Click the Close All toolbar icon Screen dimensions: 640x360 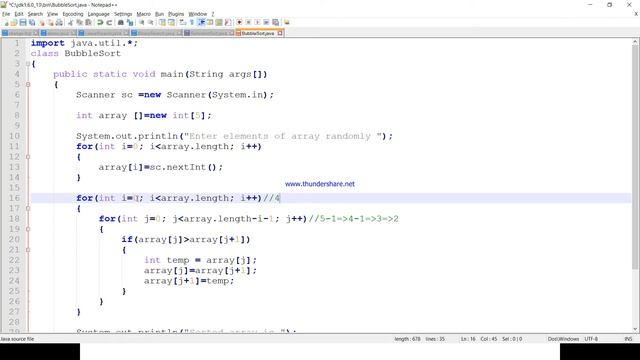coord(50,22)
